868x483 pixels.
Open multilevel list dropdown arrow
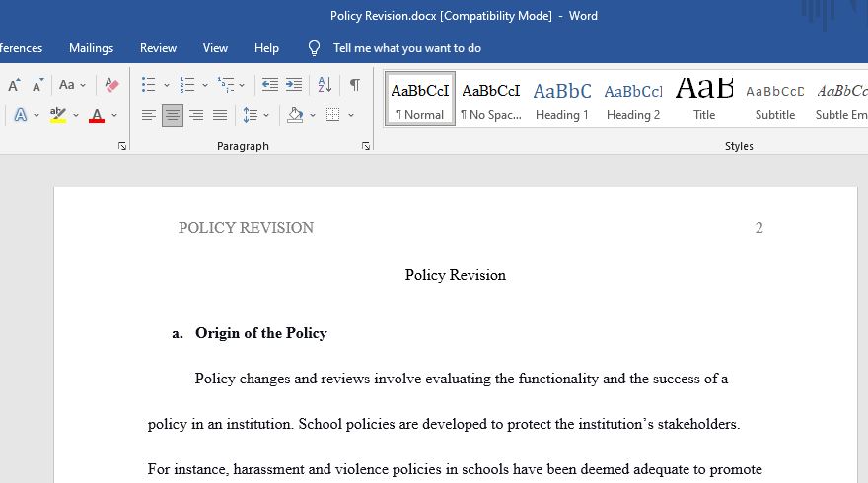coord(242,85)
